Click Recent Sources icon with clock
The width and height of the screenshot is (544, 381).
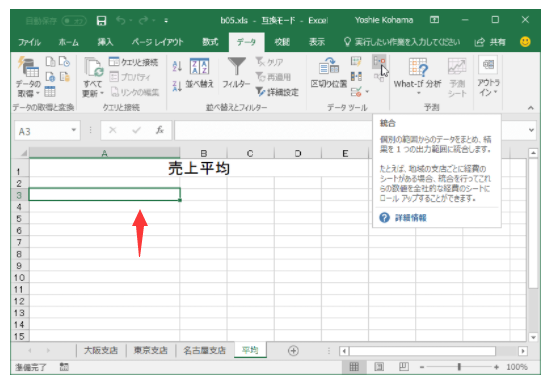tap(65, 62)
